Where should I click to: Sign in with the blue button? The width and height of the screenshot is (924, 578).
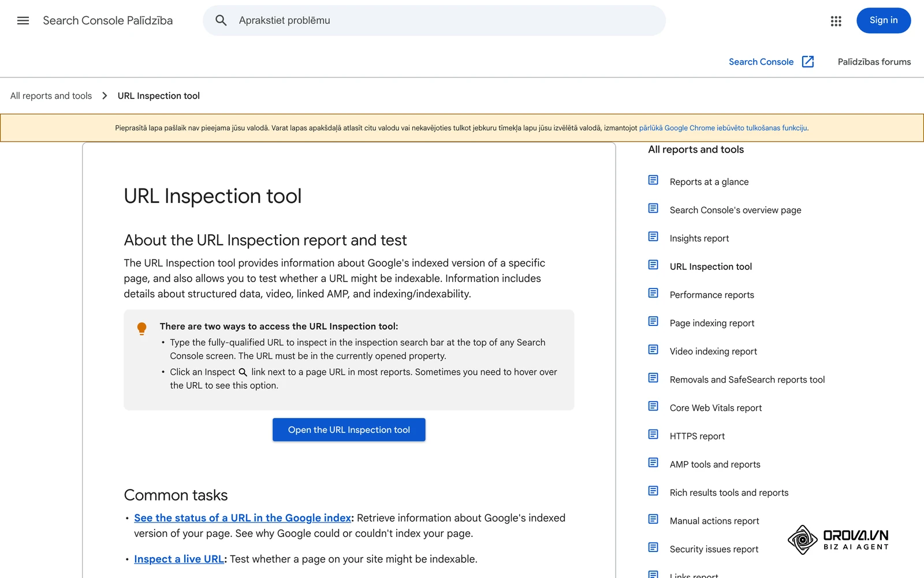(x=884, y=21)
